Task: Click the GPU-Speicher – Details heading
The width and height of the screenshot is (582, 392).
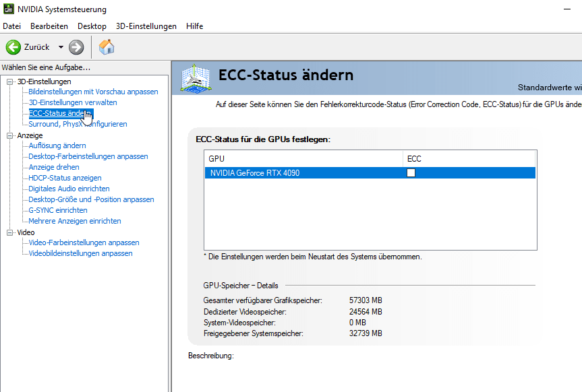Action: coord(241,286)
